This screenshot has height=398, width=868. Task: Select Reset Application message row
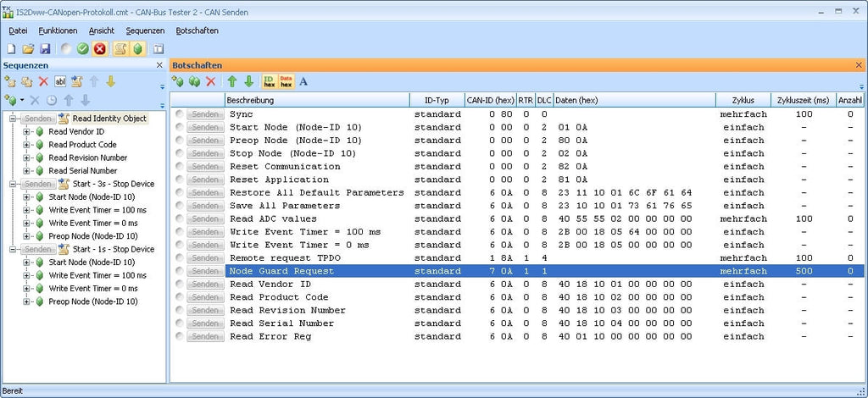pyautogui.click(x=279, y=180)
